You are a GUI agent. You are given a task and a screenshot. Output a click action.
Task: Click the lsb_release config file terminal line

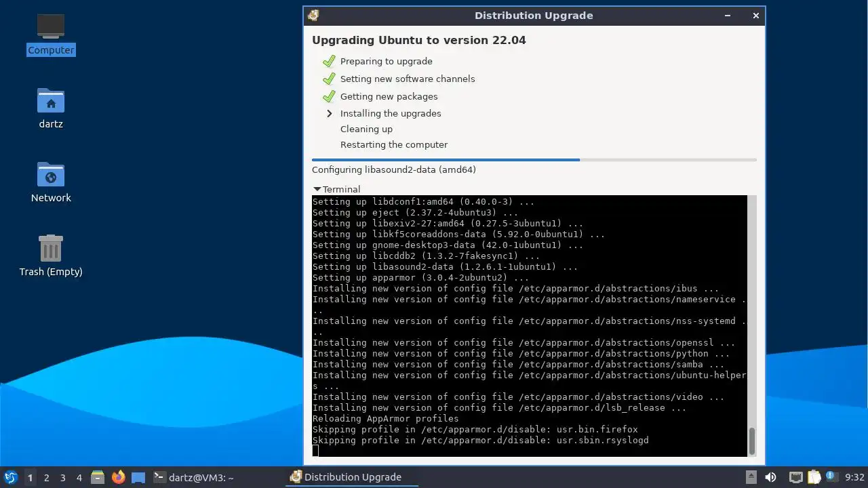coord(499,407)
